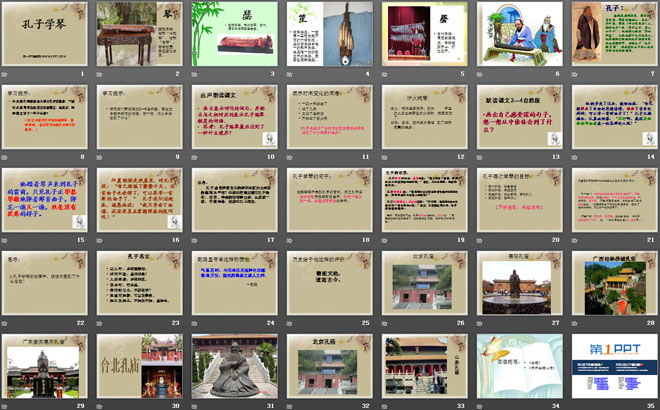Viewport: 660px width, 410px height.
Task: Click the transition star icon under slide 21
Action: (575, 240)
